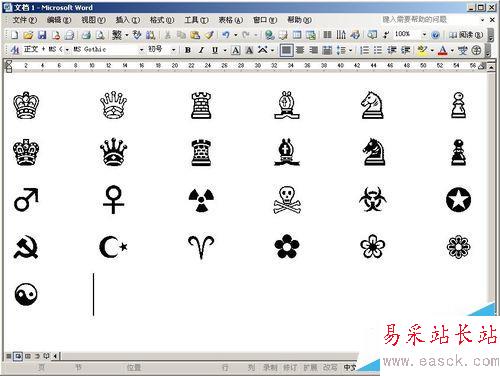This screenshot has height=376, width=500.
Task: Open the 格式(O) menu
Action: click(x=162, y=20)
